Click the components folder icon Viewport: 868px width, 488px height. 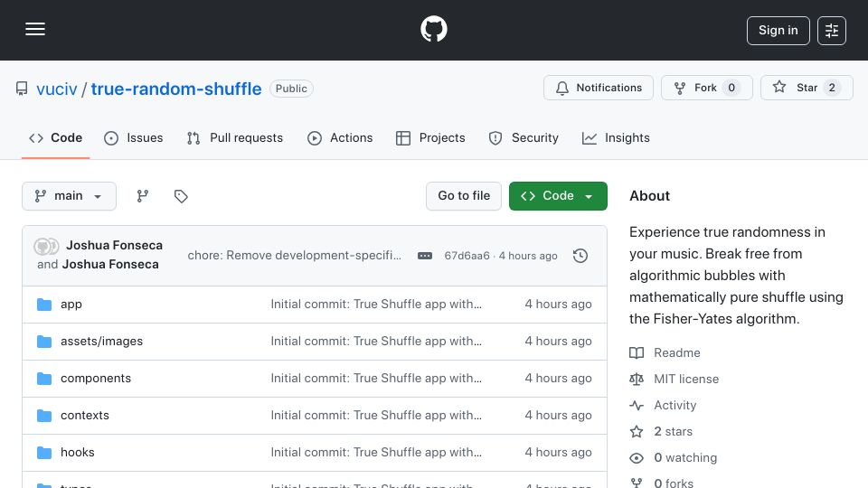pos(44,379)
